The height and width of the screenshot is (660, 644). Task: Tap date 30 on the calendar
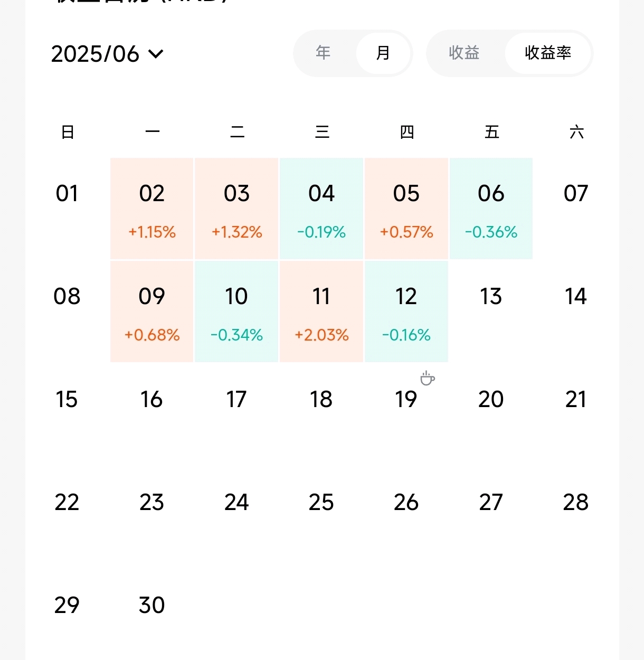pos(152,605)
